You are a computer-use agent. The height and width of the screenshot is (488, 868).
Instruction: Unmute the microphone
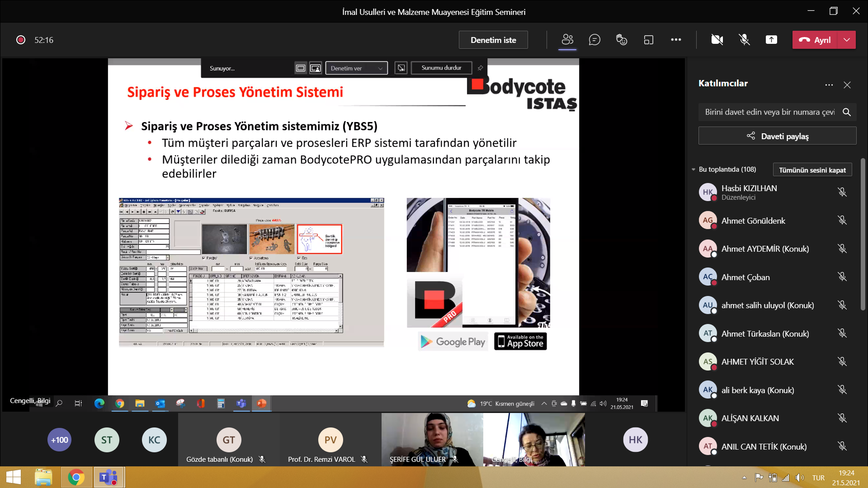(744, 40)
